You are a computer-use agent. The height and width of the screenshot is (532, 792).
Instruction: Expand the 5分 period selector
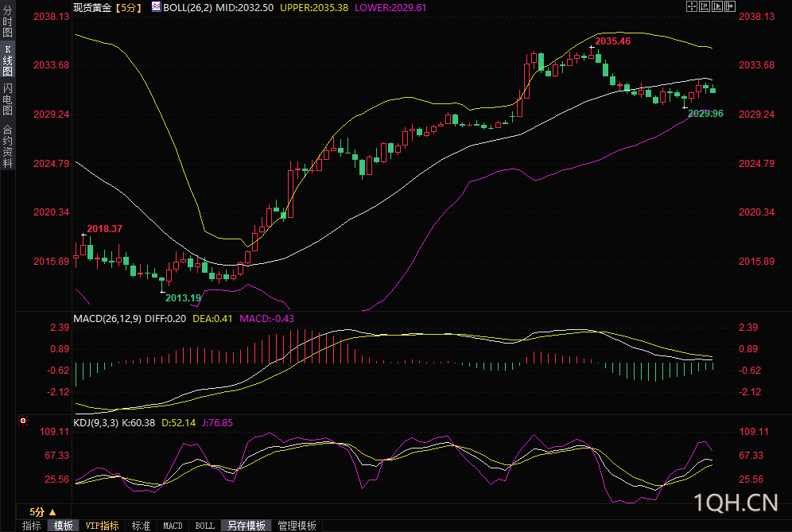click(x=43, y=512)
